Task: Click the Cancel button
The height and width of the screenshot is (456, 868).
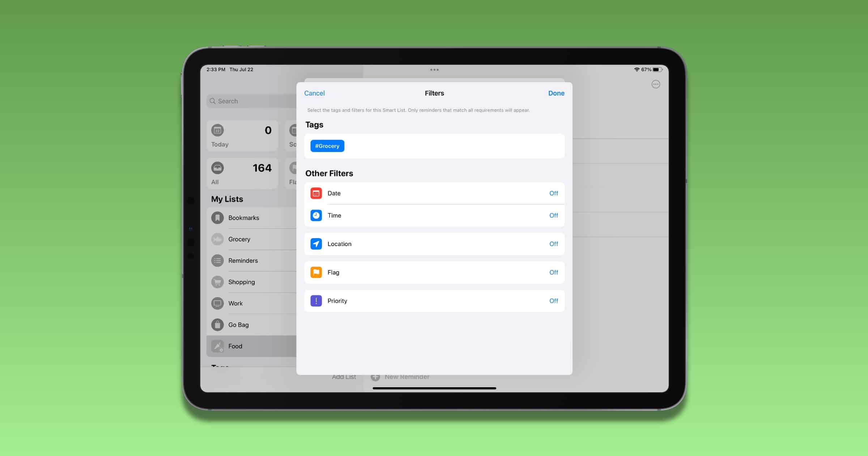Action: coord(315,93)
